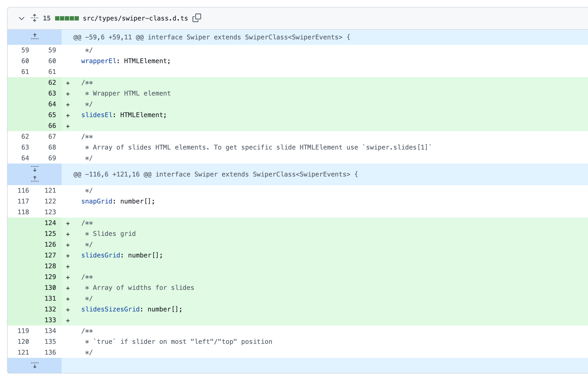Image resolution: width=588 pixels, height=380 pixels.
Task: Click old line number 117 for snapGrid
Action: coord(23,201)
